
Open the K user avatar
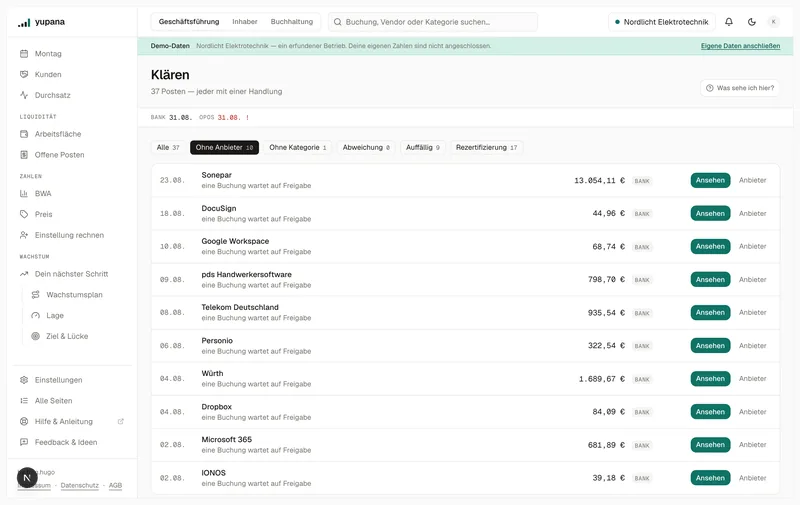(773, 22)
